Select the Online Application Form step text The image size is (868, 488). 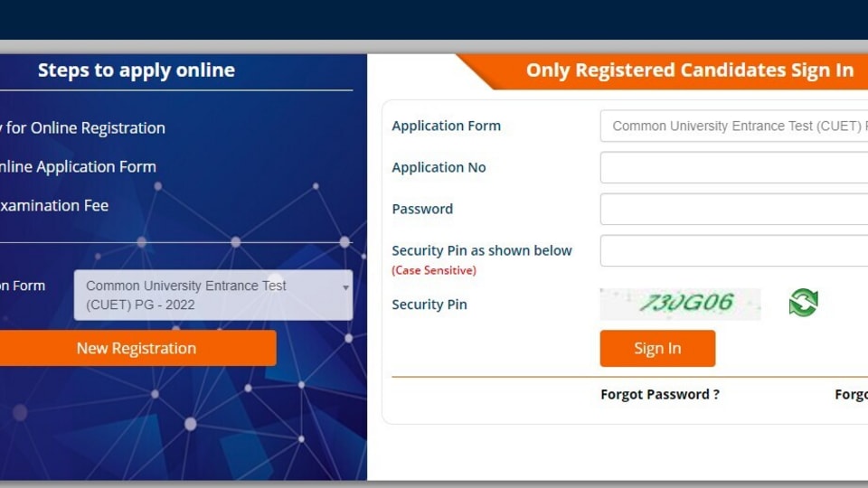click(78, 166)
